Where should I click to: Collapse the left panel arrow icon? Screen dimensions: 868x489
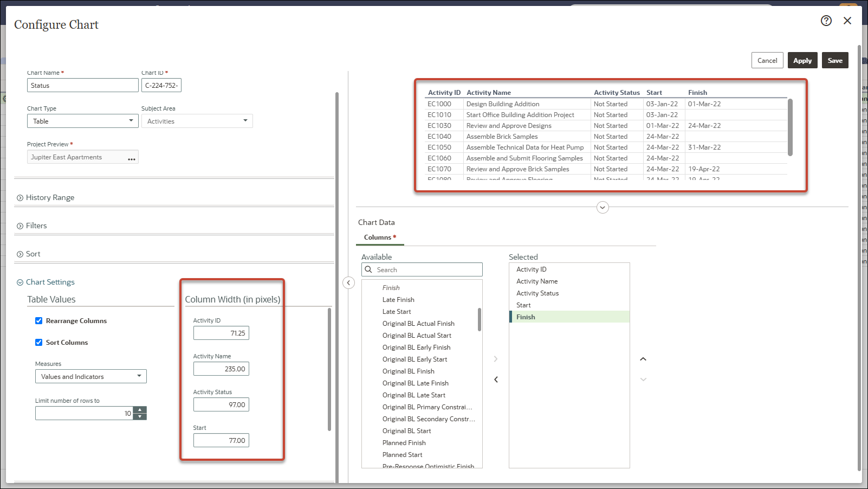pyautogui.click(x=349, y=282)
